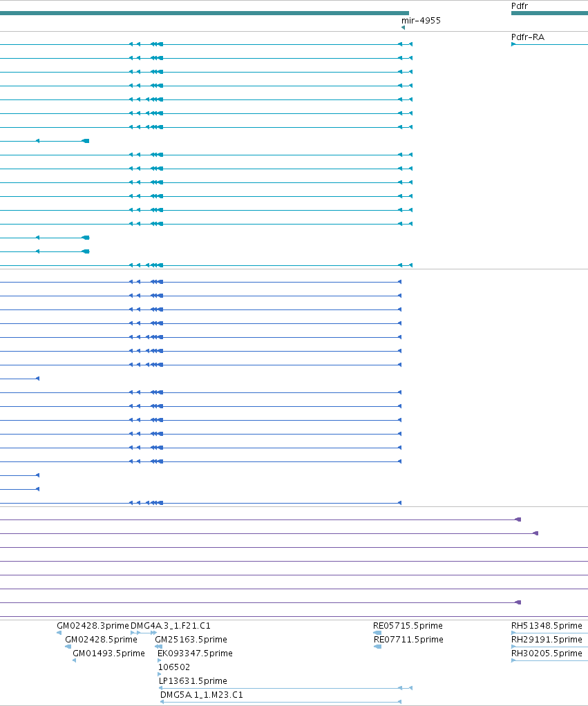
Task: Click the Pdfr gene label
Action: [x=519, y=6]
